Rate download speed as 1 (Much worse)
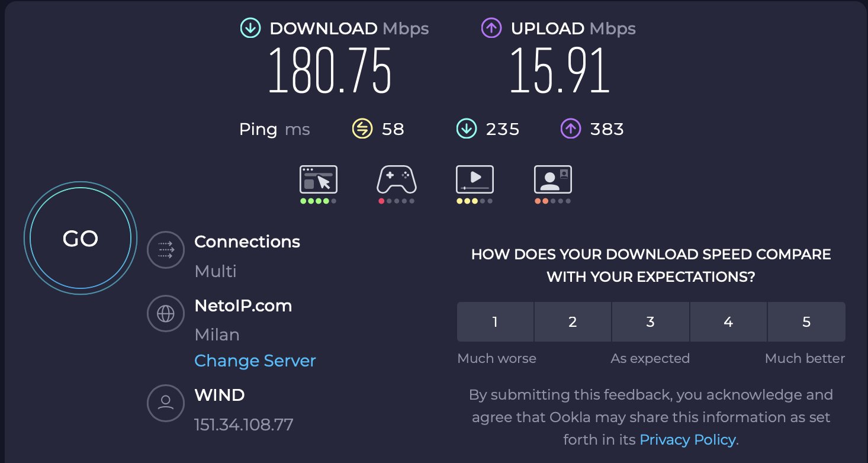The width and height of the screenshot is (868, 463). (x=495, y=322)
